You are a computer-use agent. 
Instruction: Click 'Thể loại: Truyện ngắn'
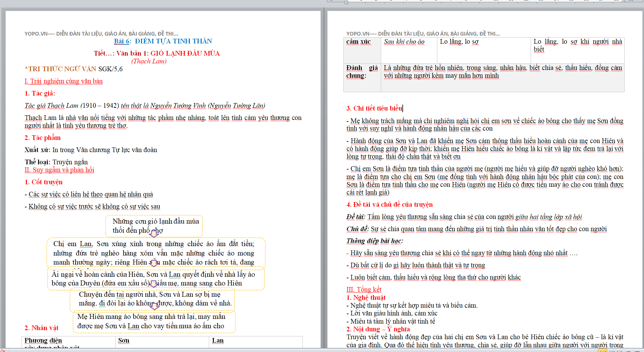point(56,162)
